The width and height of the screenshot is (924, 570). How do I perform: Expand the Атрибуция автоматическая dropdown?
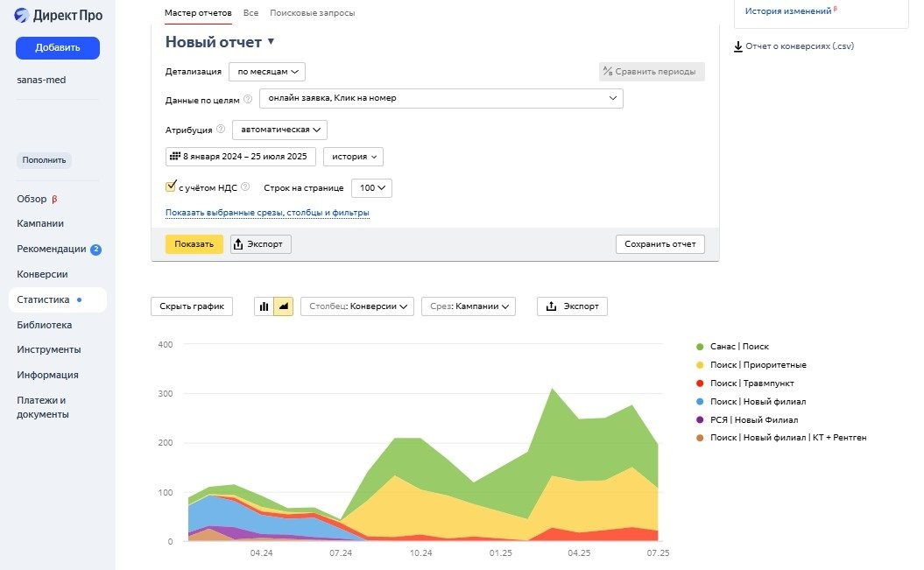[x=279, y=130]
